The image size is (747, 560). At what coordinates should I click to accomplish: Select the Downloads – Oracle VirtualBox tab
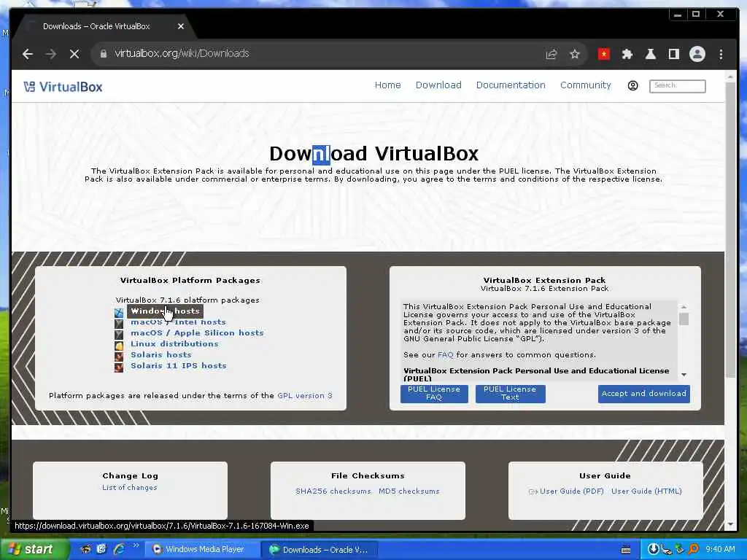point(96,26)
